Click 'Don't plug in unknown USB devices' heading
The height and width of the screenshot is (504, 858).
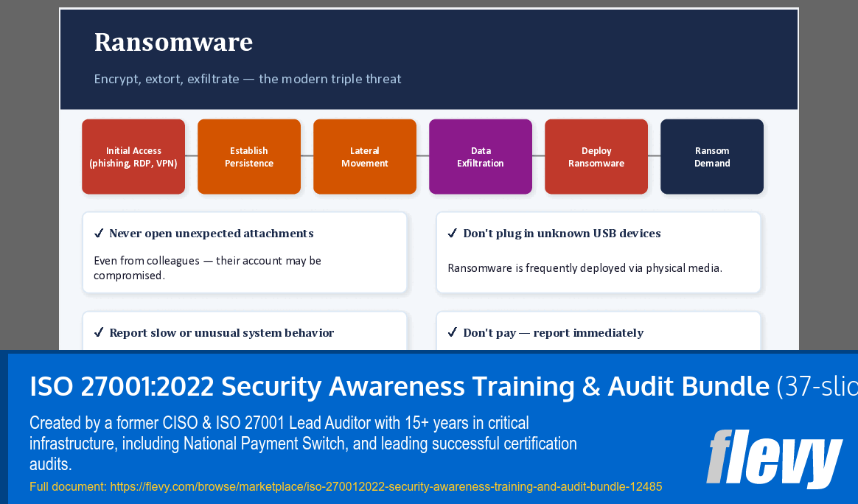tap(562, 233)
